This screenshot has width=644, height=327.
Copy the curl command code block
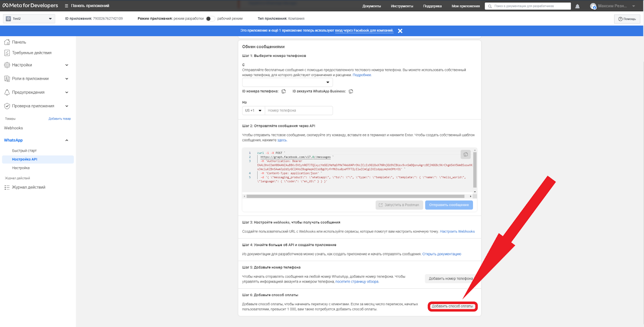coord(466,154)
